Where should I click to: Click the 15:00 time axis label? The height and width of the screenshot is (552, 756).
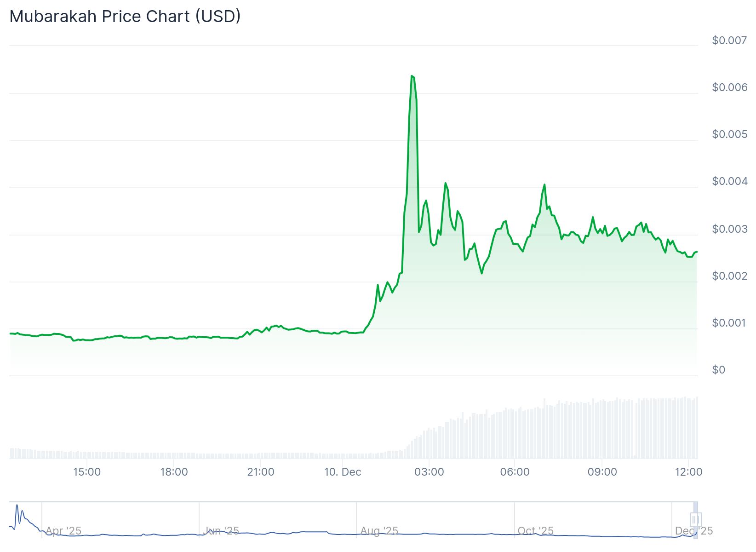pos(87,472)
